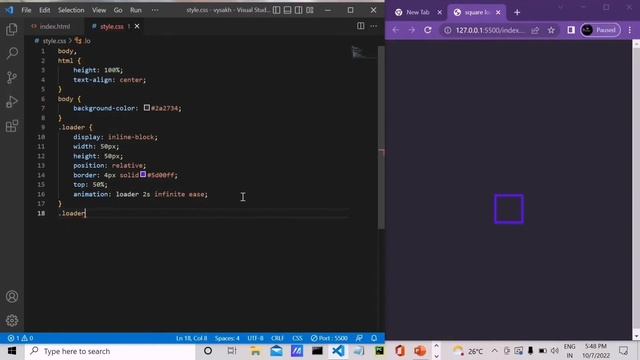640x360 pixels.
Task: Open the Go menu
Action: (118, 10)
